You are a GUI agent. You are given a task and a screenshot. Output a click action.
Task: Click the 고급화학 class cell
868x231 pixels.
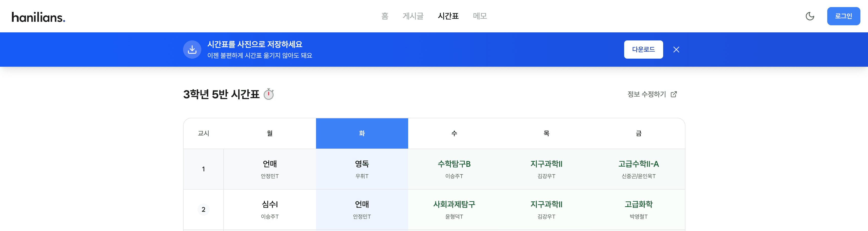click(x=639, y=209)
